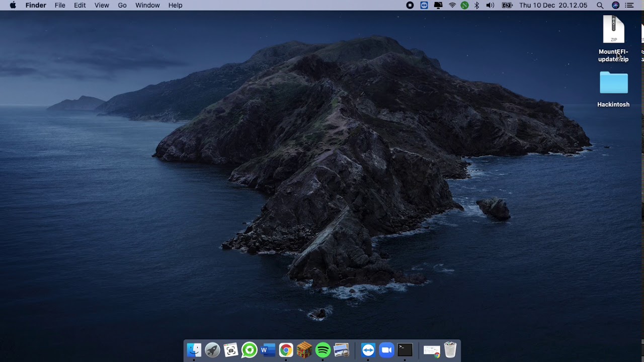Open Notification Center list icon
This screenshot has height=362, width=644.
pyautogui.click(x=629, y=5)
